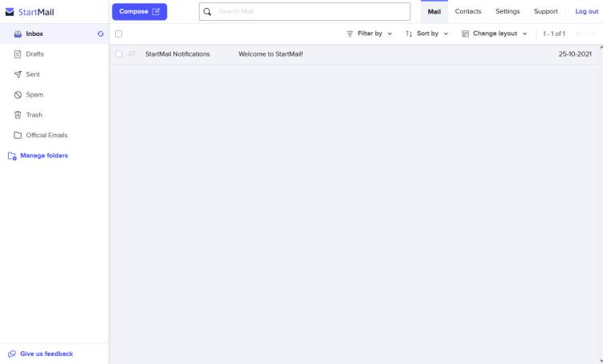Click the Log out link
The width and height of the screenshot is (603, 364).
(586, 11)
